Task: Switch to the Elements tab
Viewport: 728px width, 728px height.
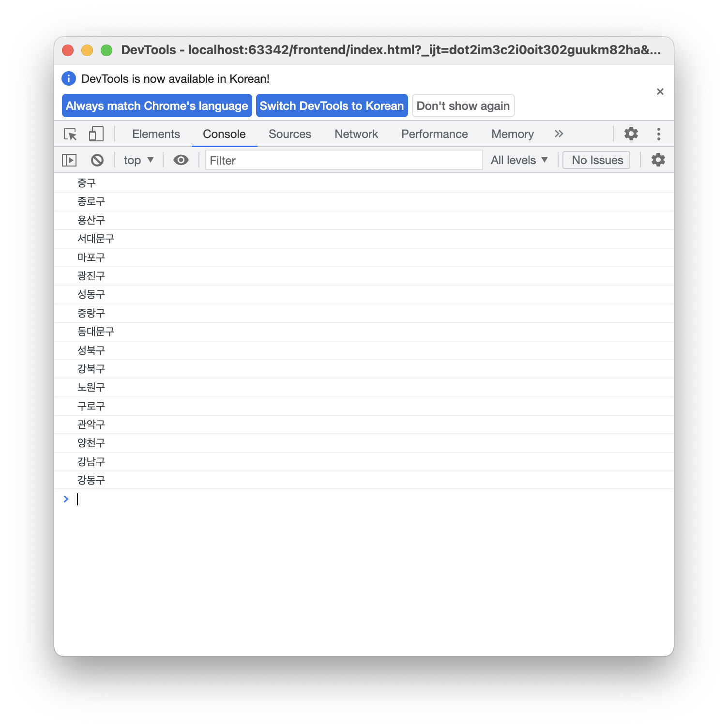Action: tap(156, 134)
